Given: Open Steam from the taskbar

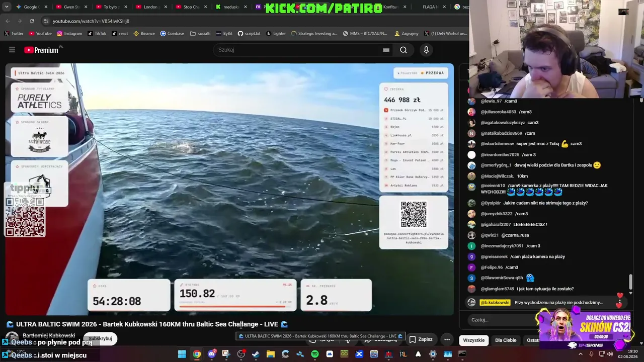Looking at the screenshot, I should click(x=256, y=354).
